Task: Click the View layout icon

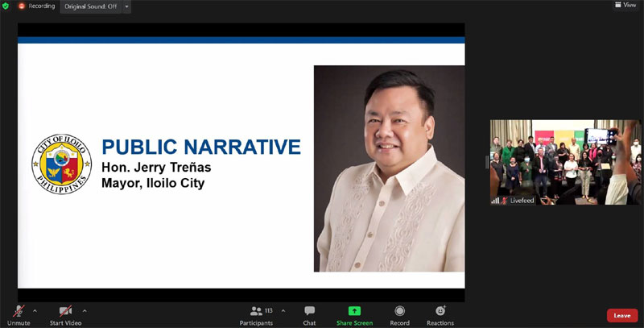Action: coord(625,5)
